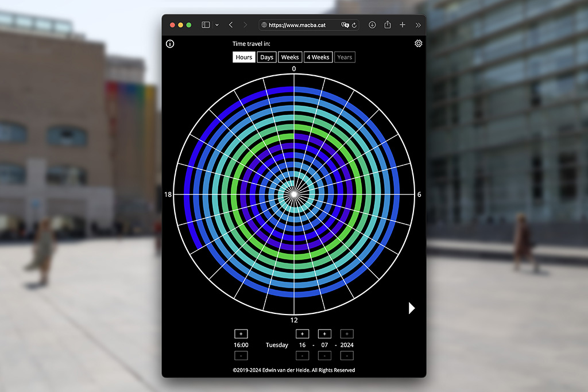Screen dimensions: 588x392
Task: Close the Safari window
Action: tap(172, 25)
